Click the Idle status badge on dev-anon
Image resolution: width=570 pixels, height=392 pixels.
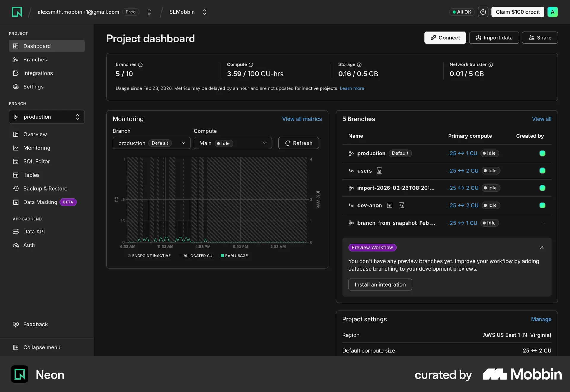pos(491,206)
